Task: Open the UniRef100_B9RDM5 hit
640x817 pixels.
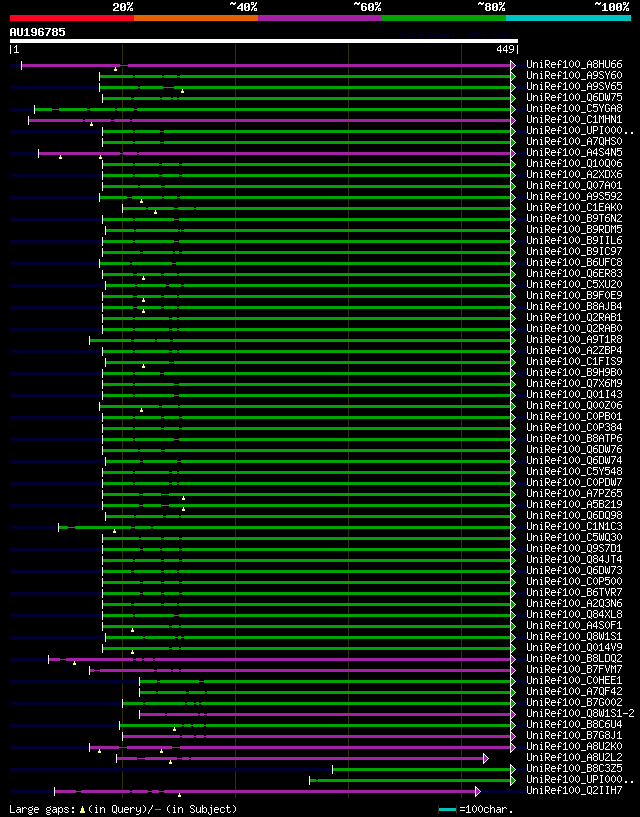Action: pos(574,229)
